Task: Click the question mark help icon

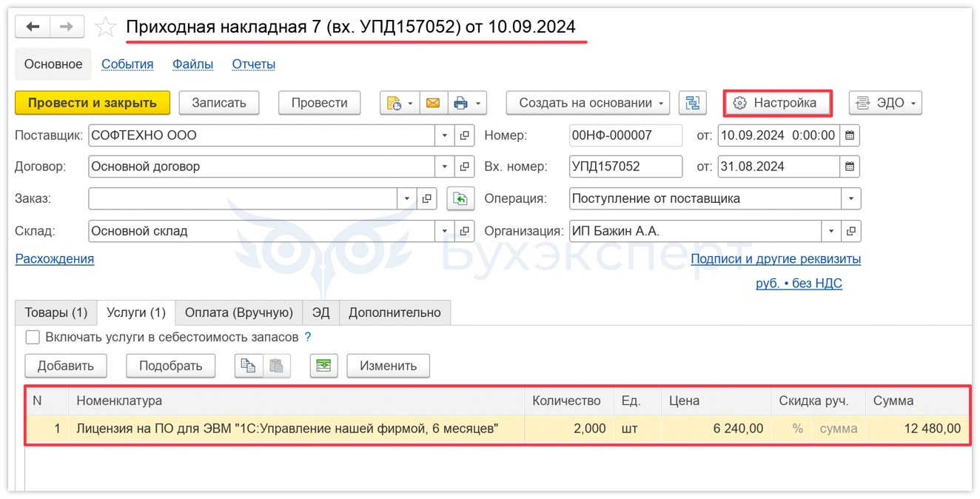Action: tap(308, 337)
